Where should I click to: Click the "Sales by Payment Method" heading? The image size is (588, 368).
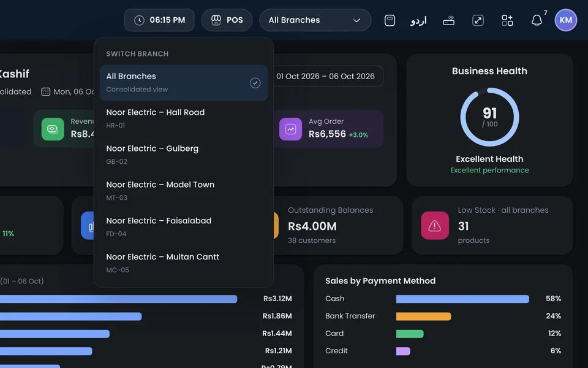tap(380, 281)
